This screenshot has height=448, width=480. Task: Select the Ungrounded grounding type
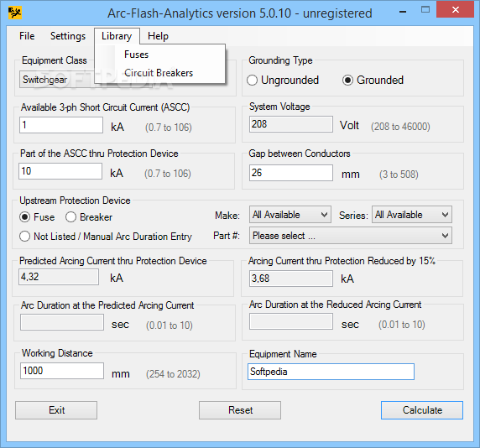tap(283, 81)
